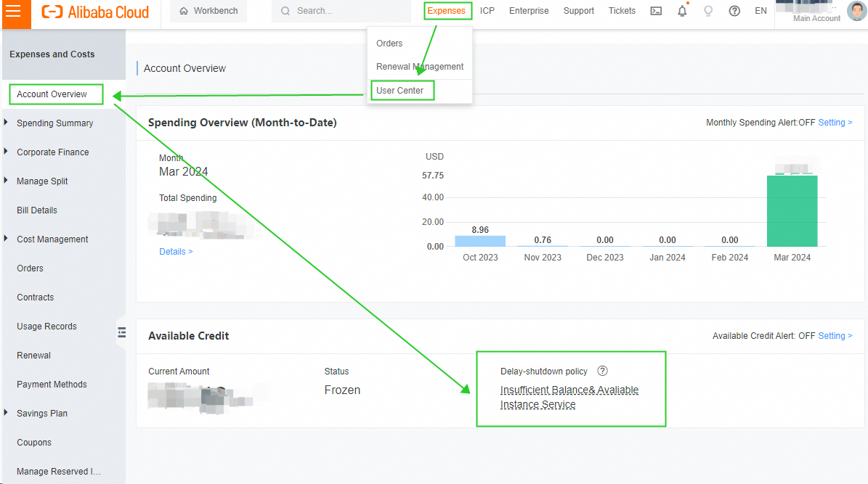Click the Alibaba Cloud logo

pyautogui.click(x=96, y=12)
